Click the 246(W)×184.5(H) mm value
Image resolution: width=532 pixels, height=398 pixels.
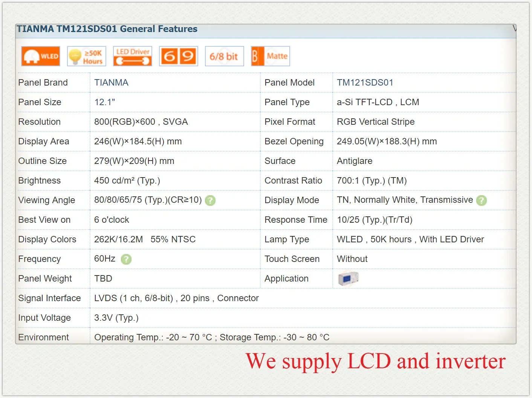point(138,141)
